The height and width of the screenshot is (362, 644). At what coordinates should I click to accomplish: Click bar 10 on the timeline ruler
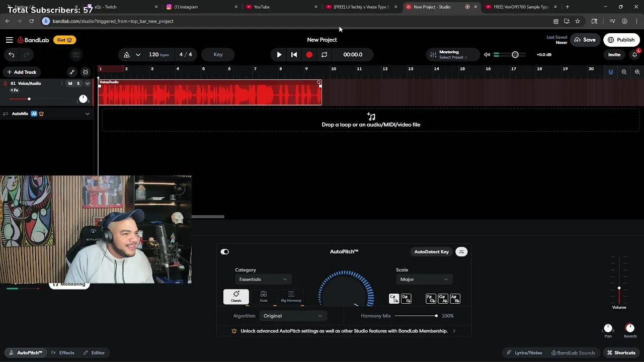coord(333,69)
